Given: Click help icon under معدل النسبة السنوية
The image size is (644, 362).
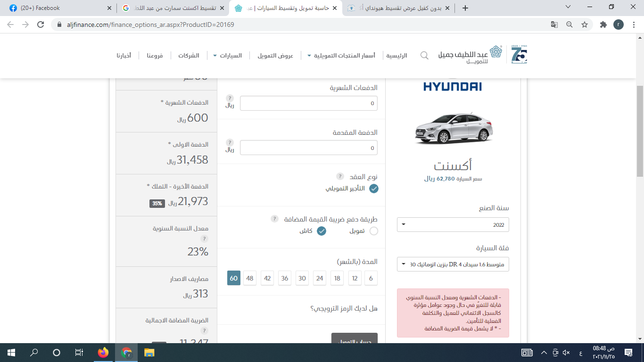Looking at the screenshot, I should click(204, 239).
